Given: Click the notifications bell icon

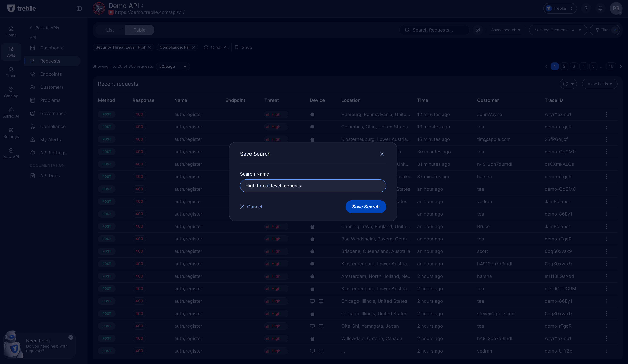Looking at the screenshot, I should (x=600, y=8).
